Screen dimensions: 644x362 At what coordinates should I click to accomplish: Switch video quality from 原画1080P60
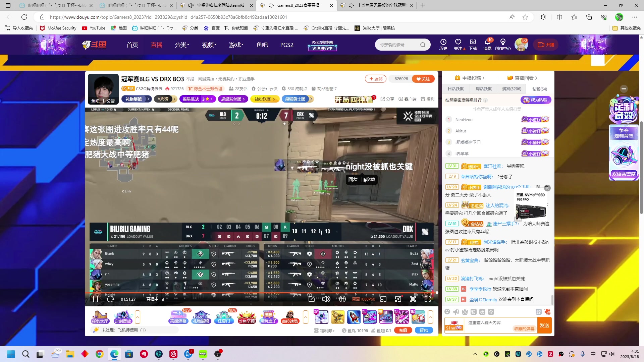coord(363,299)
